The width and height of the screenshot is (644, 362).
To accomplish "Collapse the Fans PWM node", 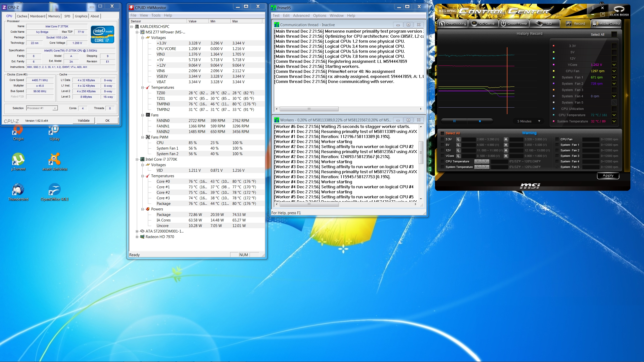I will click(142, 137).
